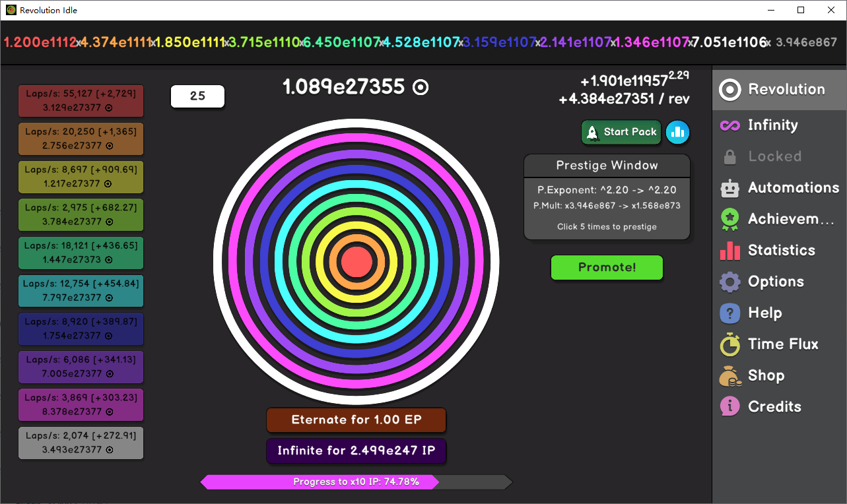
Task: Click the Credits info icon
Action: [729, 407]
